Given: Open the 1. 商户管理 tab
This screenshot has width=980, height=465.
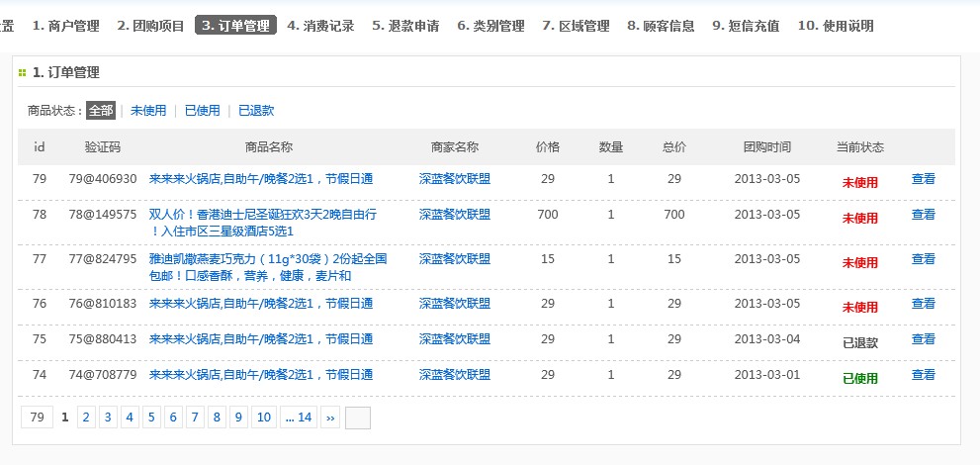Looking at the screenshot, I should point(65,26).
